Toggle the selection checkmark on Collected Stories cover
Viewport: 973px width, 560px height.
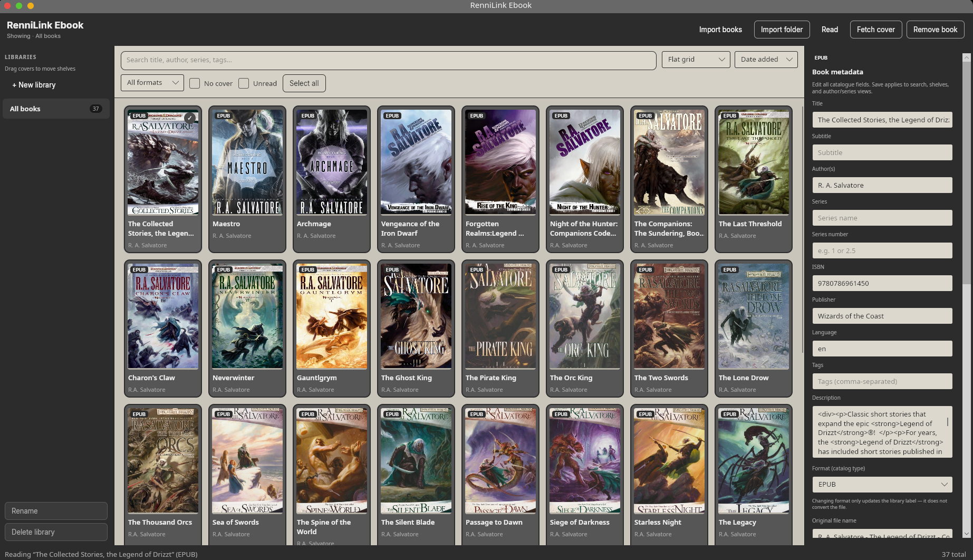tap(190, 118)
